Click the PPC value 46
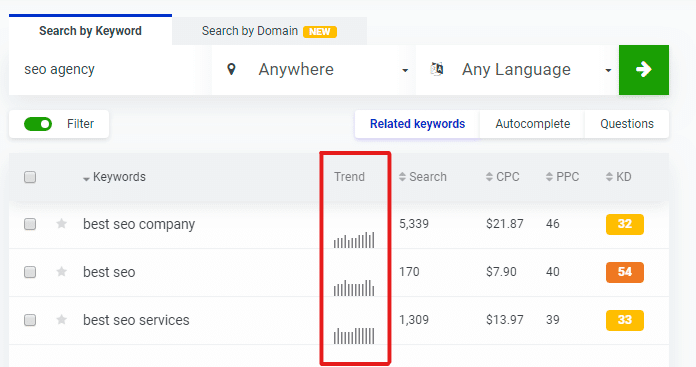This screenshot has height=367, width=696. (x=553, y=224)
